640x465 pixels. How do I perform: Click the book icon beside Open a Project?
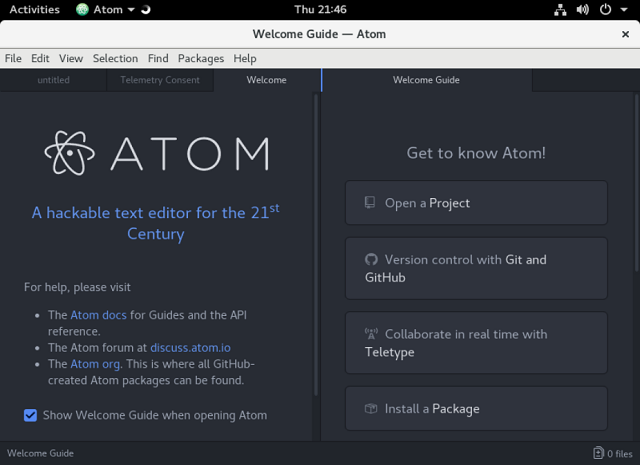click(370, 202)
